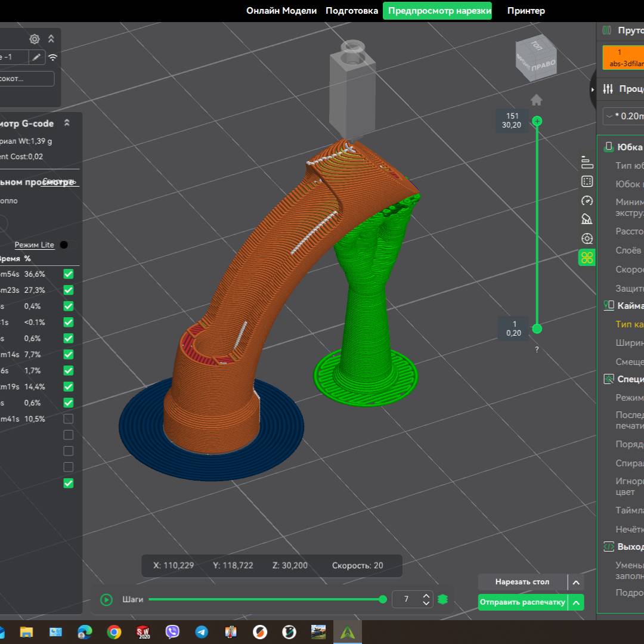
Task: Uncheck the 36,6% line type checkbox
Action: coord(69,274)
